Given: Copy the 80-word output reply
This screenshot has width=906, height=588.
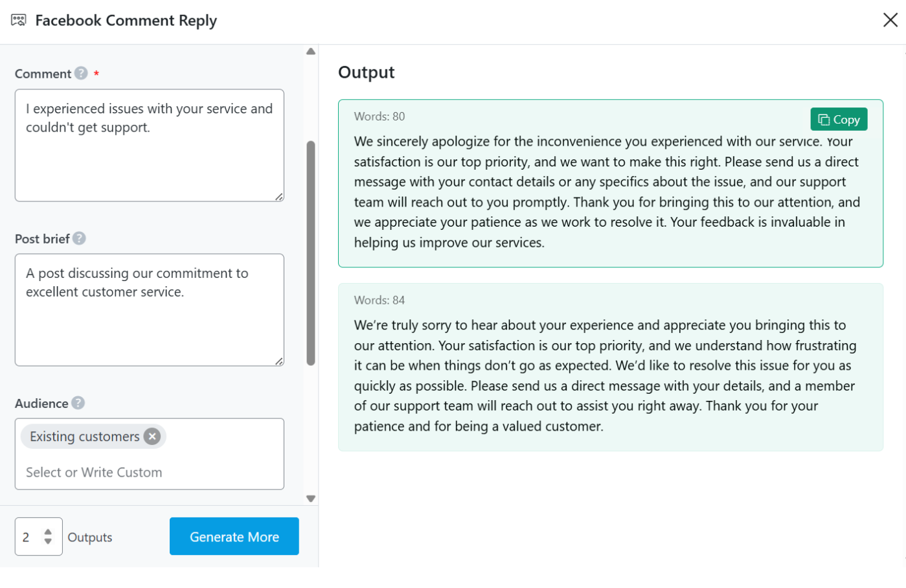Looking at the screenshot, I should (839, 119).
